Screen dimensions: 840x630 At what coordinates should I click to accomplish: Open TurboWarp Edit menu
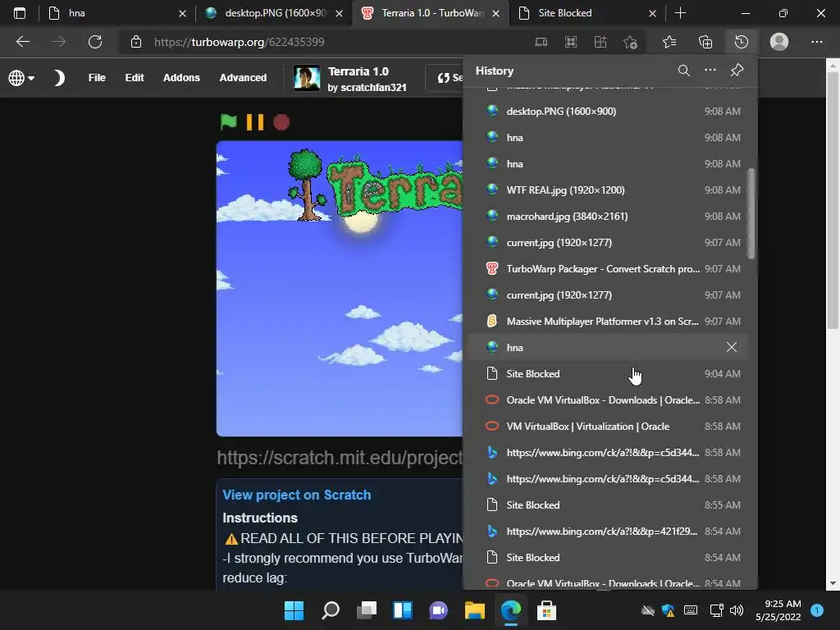point(135,78)
